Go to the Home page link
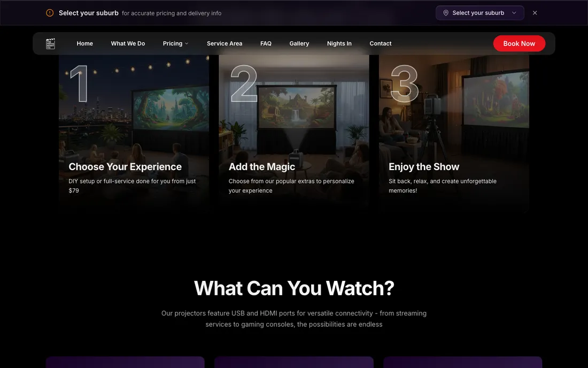The height and width of the screenshot is (368, 588). point(85,43)
